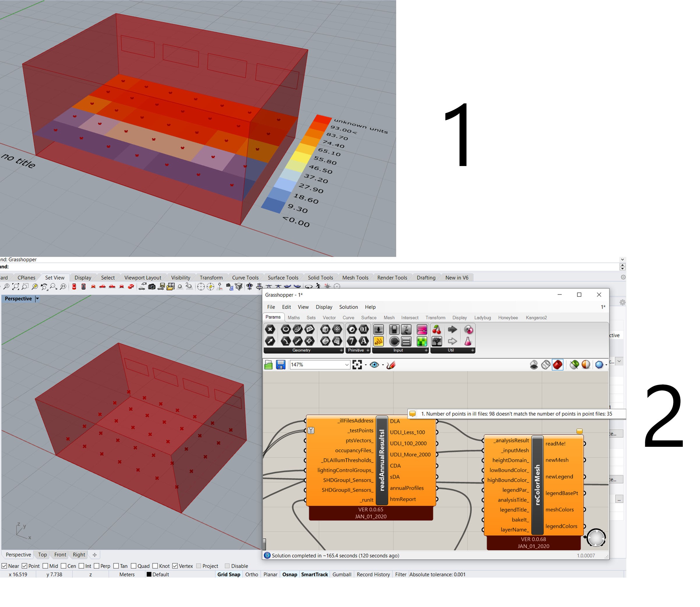Open the Grasshopper File menu
The image size is (700, 607).
coord(271,307)
